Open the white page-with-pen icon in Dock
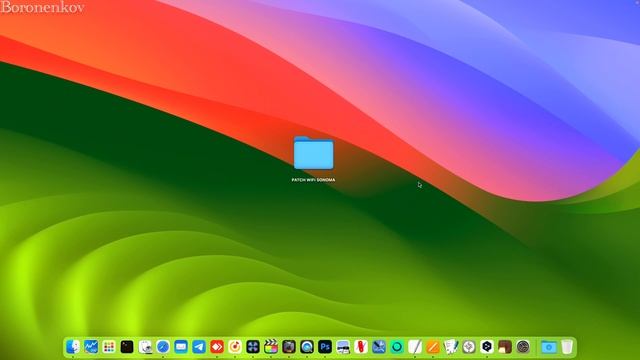640x360 pixels. (x=415, y=347)
